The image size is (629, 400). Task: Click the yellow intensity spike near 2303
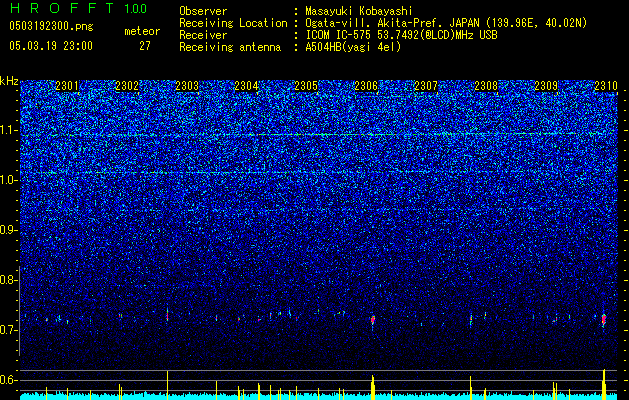168,385
